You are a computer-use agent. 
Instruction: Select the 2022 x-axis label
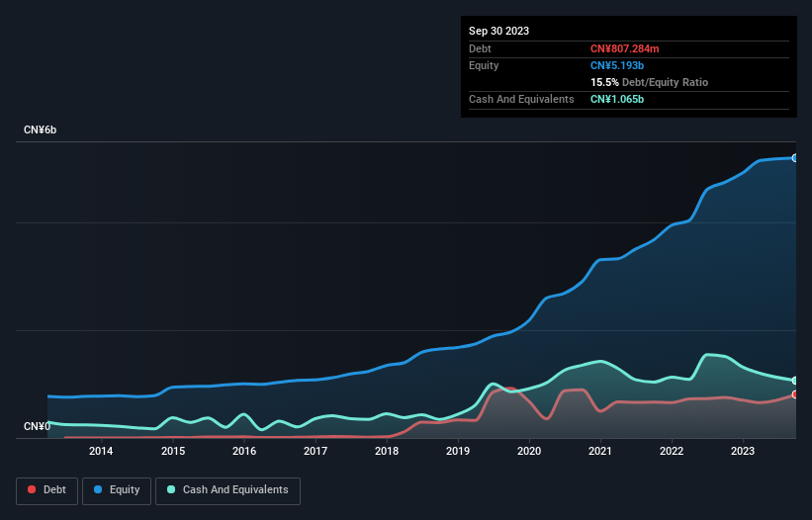click(x=672, y=451)
